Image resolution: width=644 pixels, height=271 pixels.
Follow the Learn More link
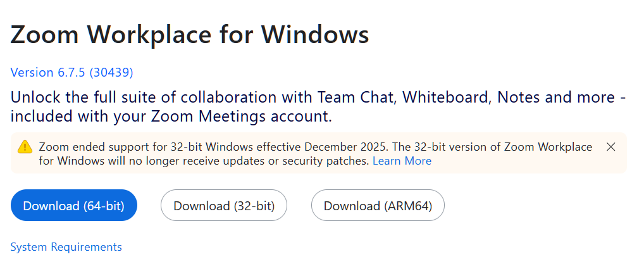[402, 161]
